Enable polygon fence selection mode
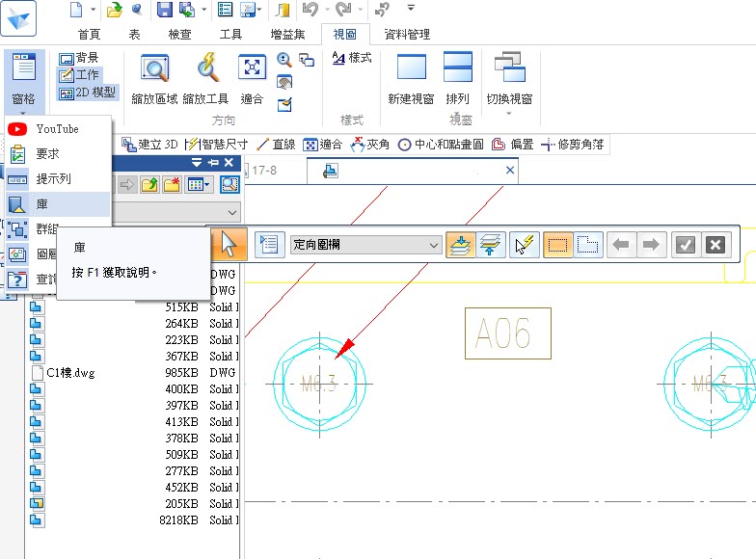The width and height of the screenshot is (756, 559). pos(588,245)
